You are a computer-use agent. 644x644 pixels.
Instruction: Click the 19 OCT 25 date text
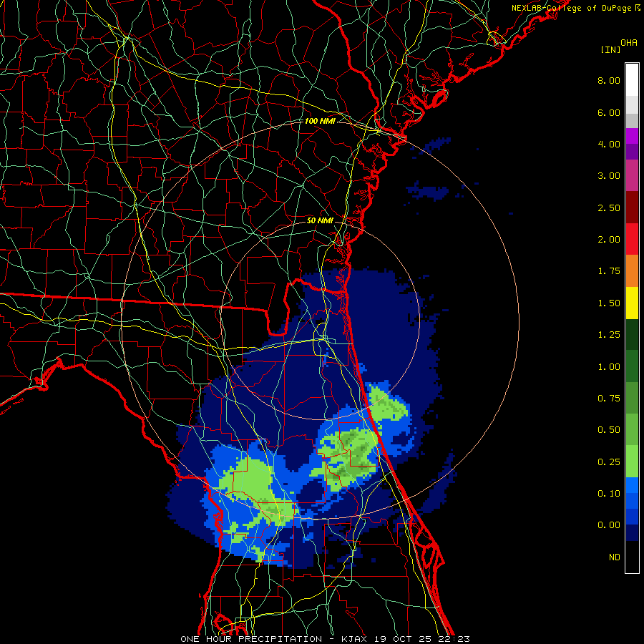coord(404,639)
